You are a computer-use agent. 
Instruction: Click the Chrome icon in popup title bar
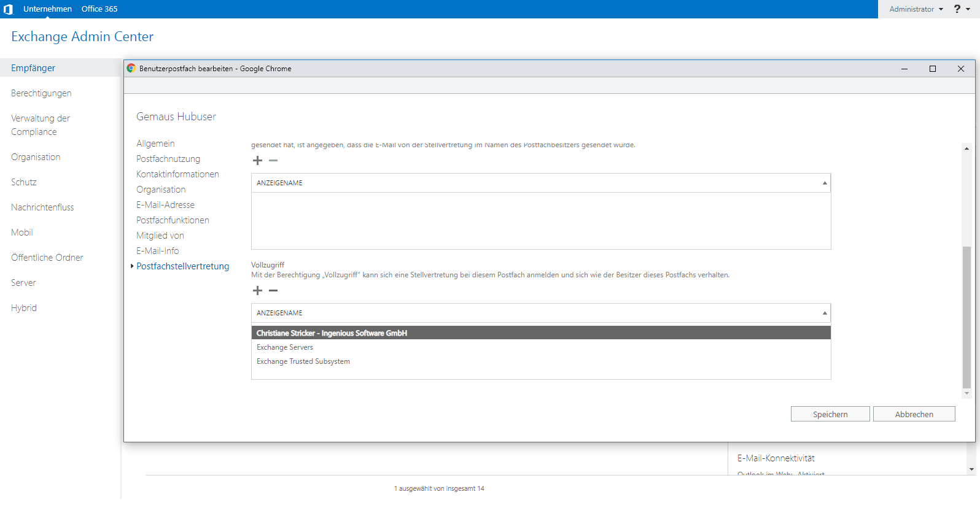[131, 69]
